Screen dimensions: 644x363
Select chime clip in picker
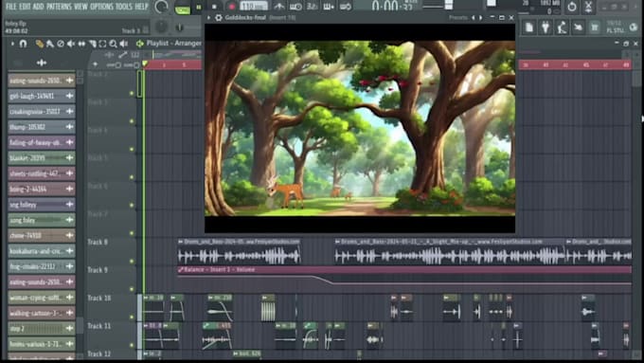pyautogui.click(x=42, y=236)
